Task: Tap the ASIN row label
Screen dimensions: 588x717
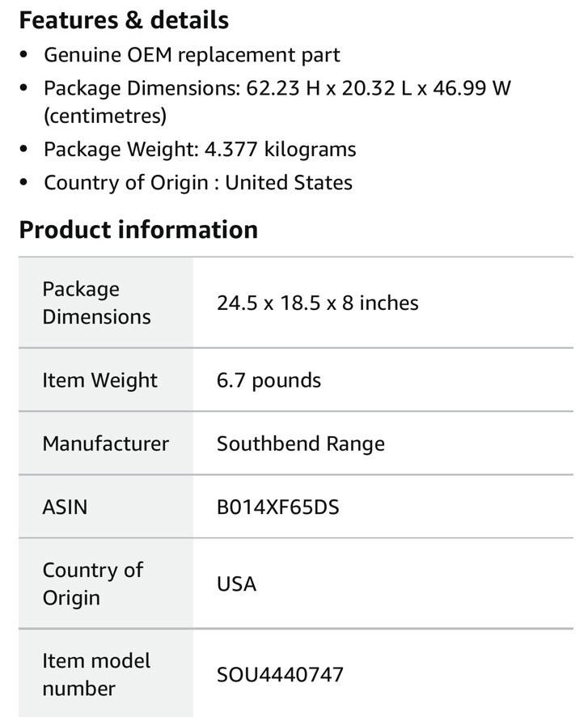Action: 65,507
